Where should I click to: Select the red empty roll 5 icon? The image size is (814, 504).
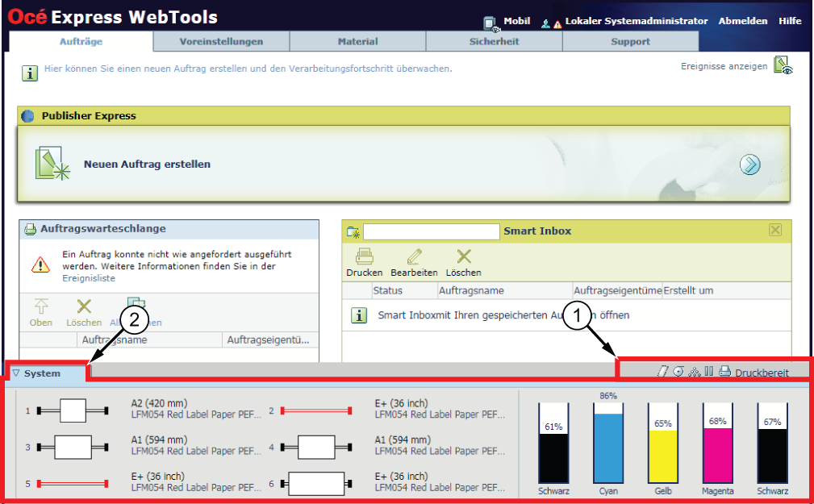tap(73, 484)
